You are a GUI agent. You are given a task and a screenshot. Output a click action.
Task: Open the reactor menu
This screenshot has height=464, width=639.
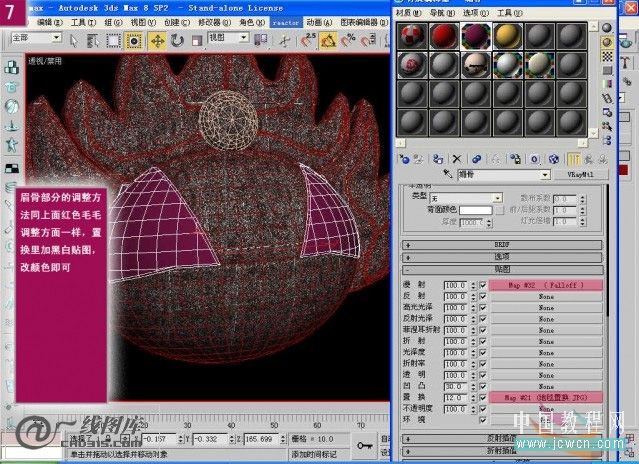pos(286,23)
